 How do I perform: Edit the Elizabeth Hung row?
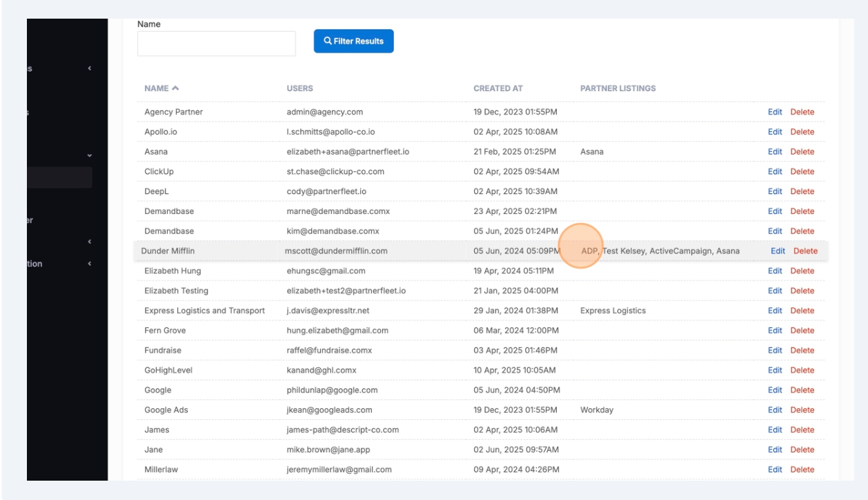pyautogui.click(x=775, y=271)
